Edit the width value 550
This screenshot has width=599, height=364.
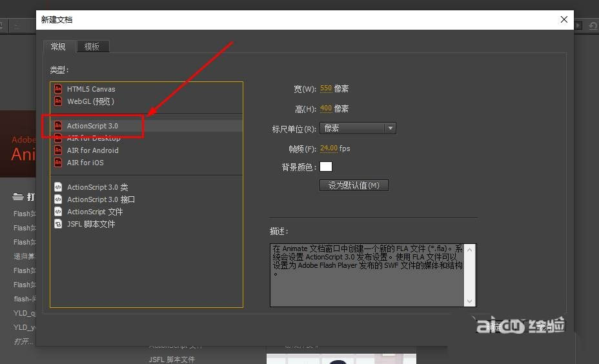[326, 88]
